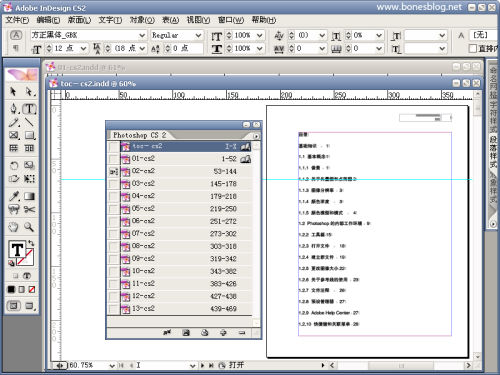Select the Scale tool
This screenshot has height=375, width=500.
[29, 165]
